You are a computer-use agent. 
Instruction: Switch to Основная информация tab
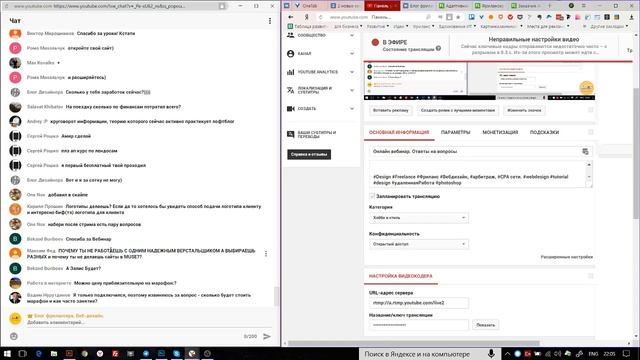point(399,132)
